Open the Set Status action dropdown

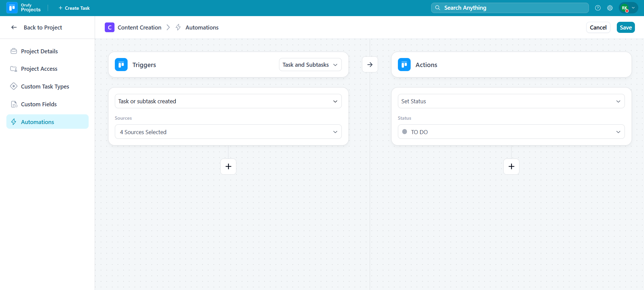(x=511, y=101)
